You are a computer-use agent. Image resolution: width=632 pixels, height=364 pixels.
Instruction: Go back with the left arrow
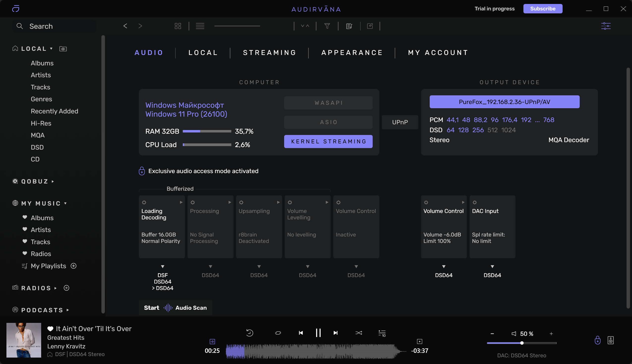point(125,26)
